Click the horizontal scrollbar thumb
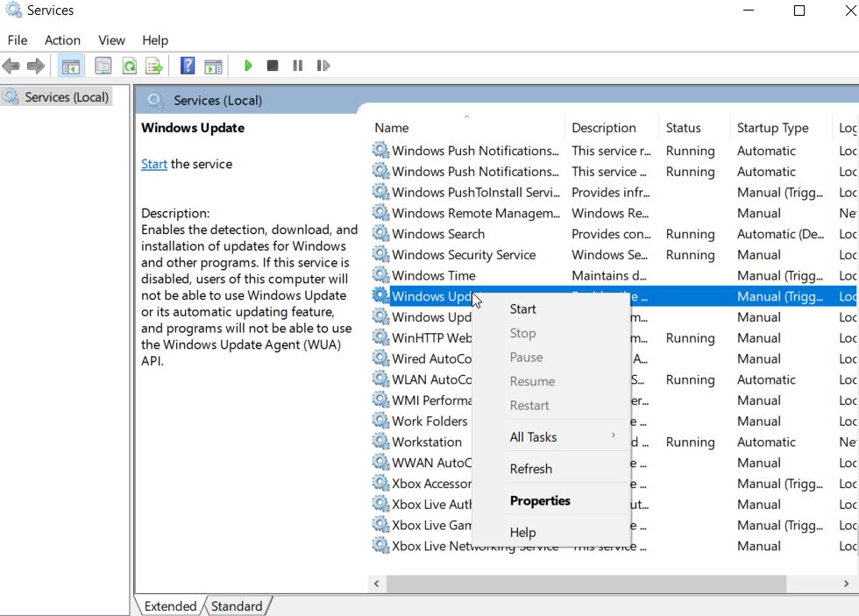The height and width of the screenshot is (616, 859). (586, 584)
